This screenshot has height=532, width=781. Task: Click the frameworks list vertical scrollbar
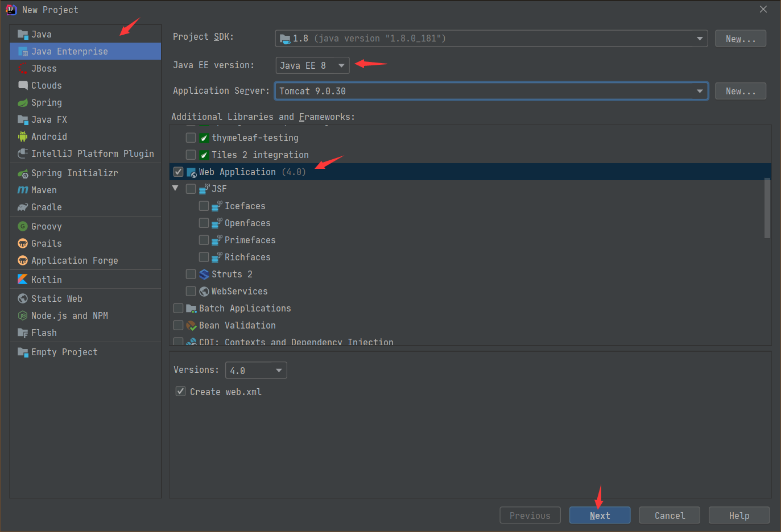[x=767, y=208]
